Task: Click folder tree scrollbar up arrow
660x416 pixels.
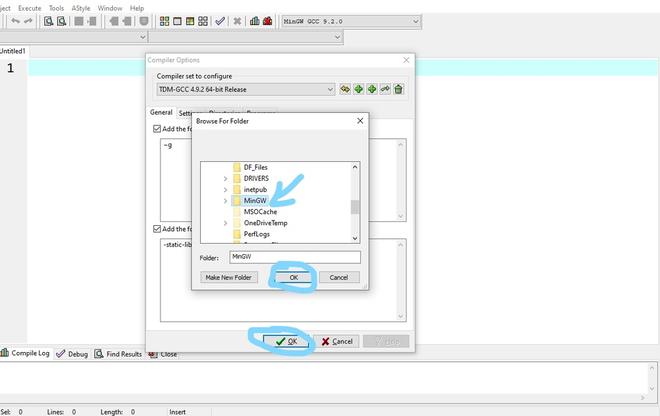Action: click(355, 167)
